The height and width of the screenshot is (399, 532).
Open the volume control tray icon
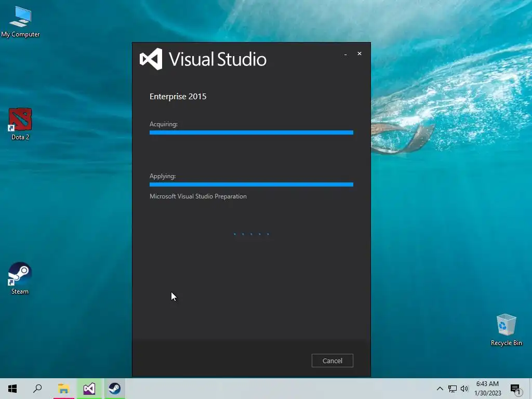(464, 389)
